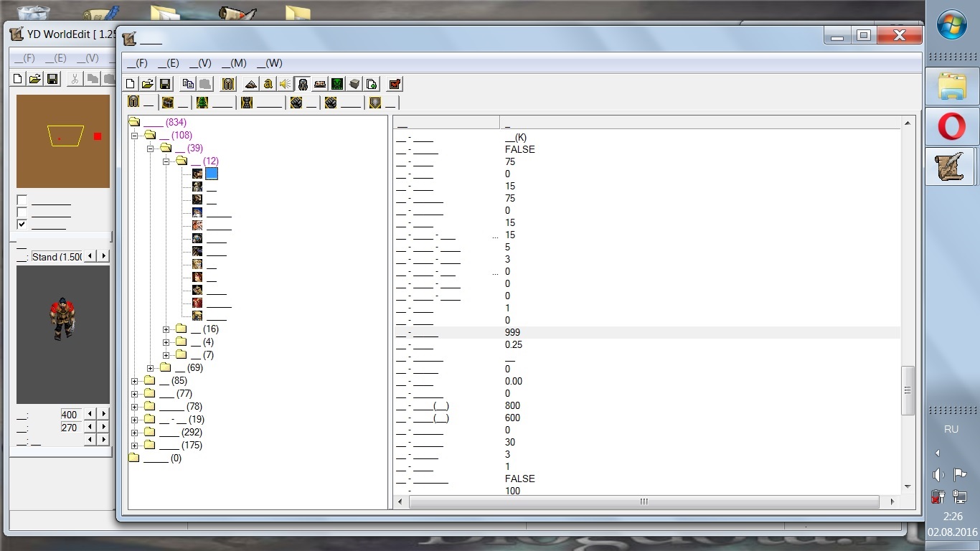
Task: Select the property row with value 0.25
Action: pyautogui.click(x=646, y=344)
